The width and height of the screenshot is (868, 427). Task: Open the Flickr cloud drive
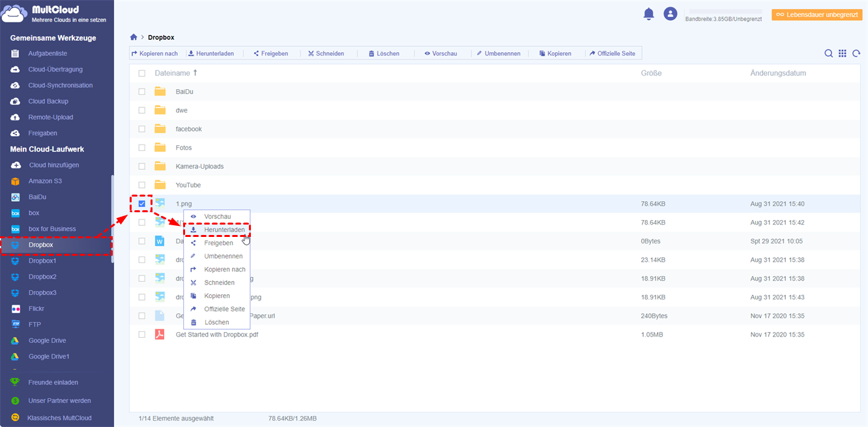coord(36,309)
